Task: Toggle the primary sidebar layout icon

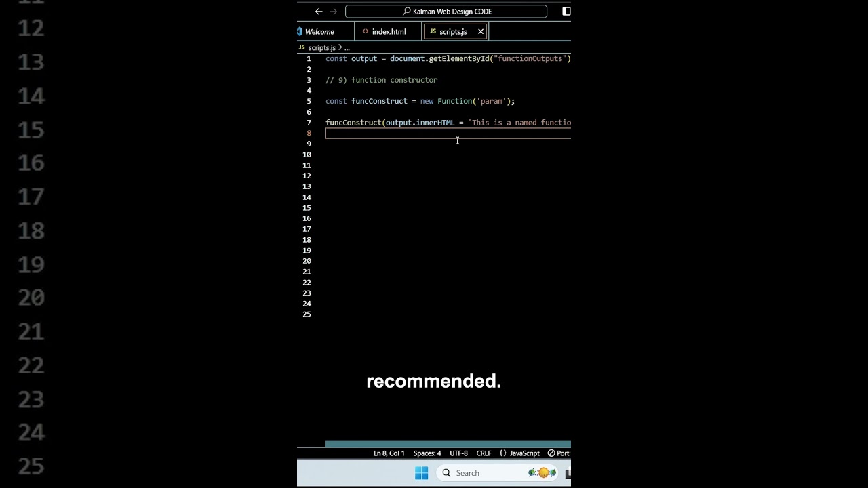Action: tap(566, 12)
